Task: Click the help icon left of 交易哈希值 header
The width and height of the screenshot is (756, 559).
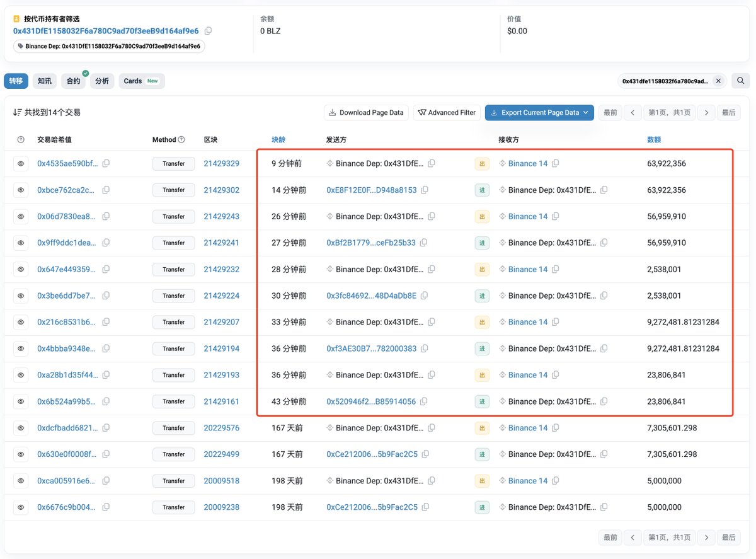Action: 21,139
